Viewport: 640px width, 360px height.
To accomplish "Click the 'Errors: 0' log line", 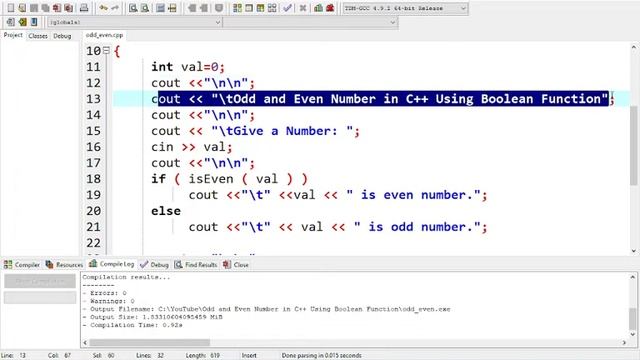I will [x=104, y=293].
